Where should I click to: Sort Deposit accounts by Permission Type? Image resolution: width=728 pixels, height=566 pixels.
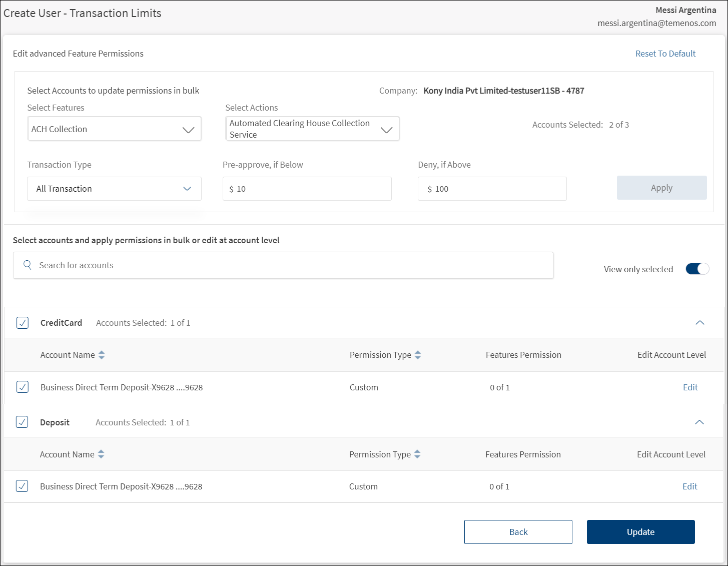[x=417, y=454]
